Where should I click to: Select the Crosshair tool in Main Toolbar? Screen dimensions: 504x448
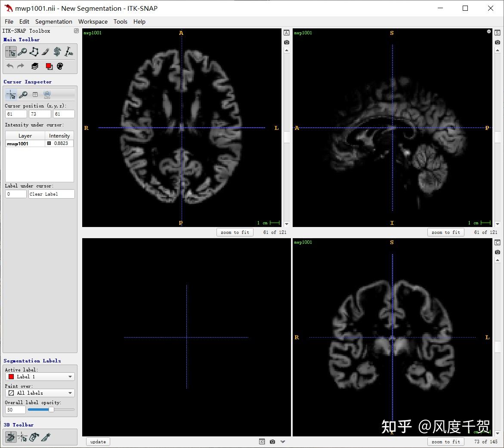click(x=11, y=52)
